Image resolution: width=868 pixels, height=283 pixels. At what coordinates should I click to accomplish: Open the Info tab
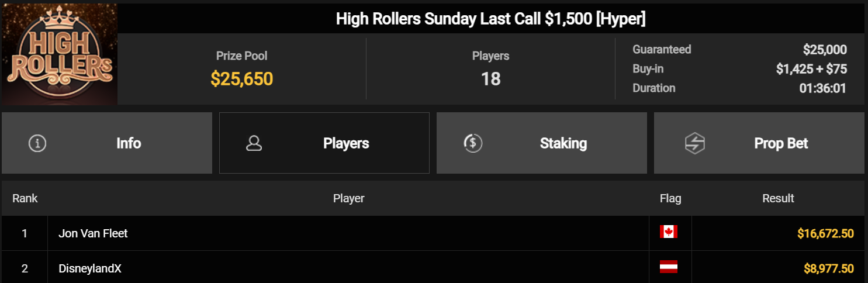point(107,143)
